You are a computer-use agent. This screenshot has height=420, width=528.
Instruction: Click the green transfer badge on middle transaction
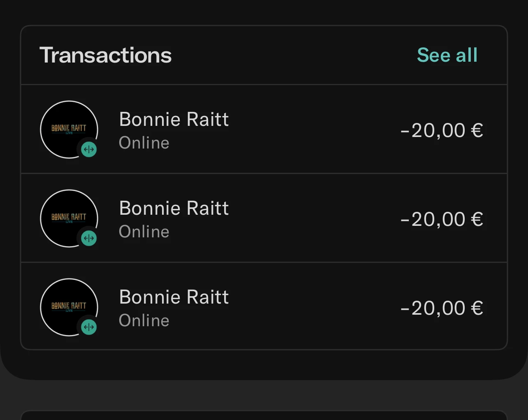[89, 238]
